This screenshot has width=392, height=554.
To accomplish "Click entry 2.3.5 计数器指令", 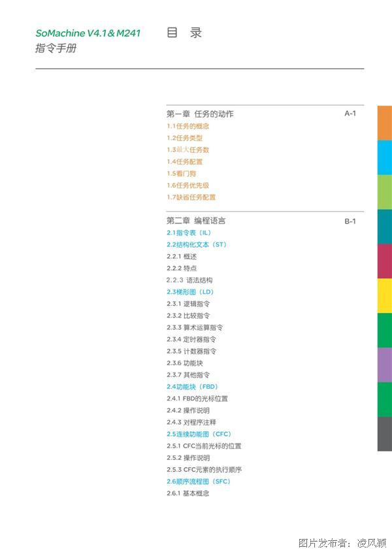I will [x=191, y=351].
